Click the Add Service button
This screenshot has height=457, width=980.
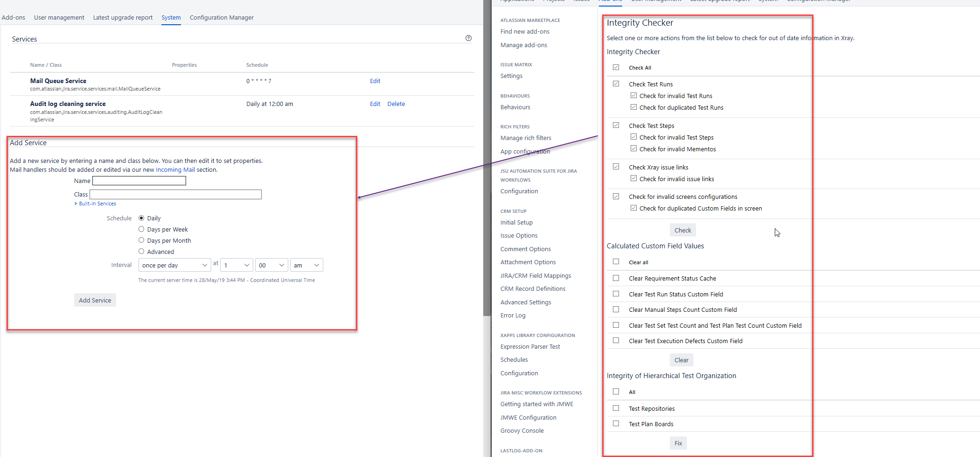tap(95, 300)
